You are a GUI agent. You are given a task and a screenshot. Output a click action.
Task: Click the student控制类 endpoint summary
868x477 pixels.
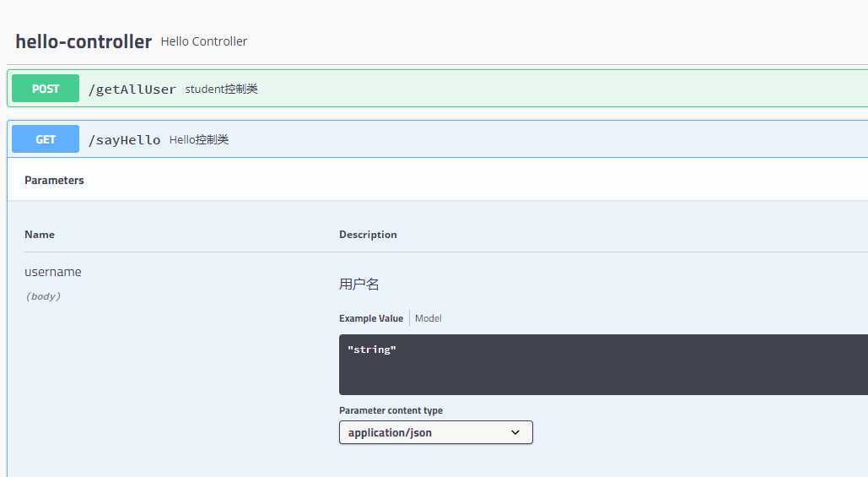pyautogui.click(x=221, y=89)
